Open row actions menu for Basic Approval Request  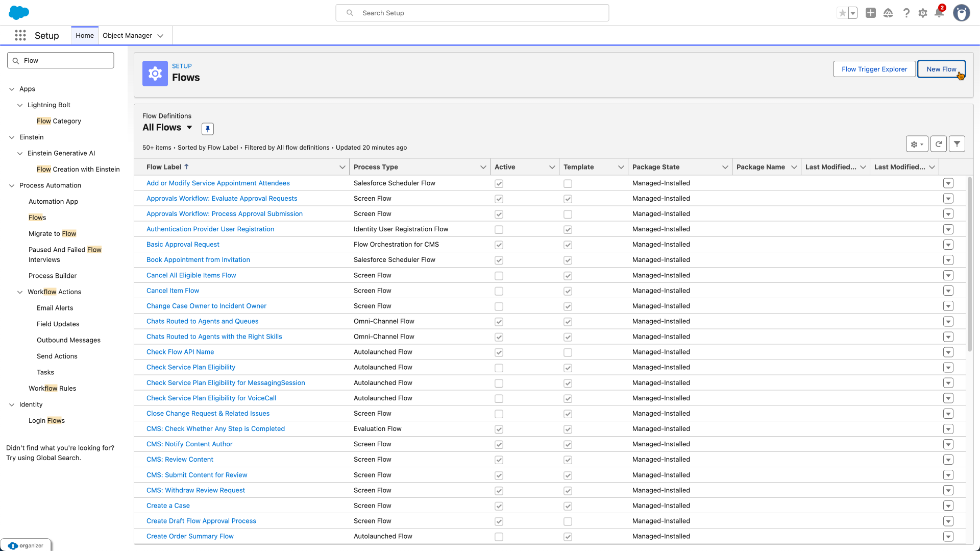coord(948,245)
